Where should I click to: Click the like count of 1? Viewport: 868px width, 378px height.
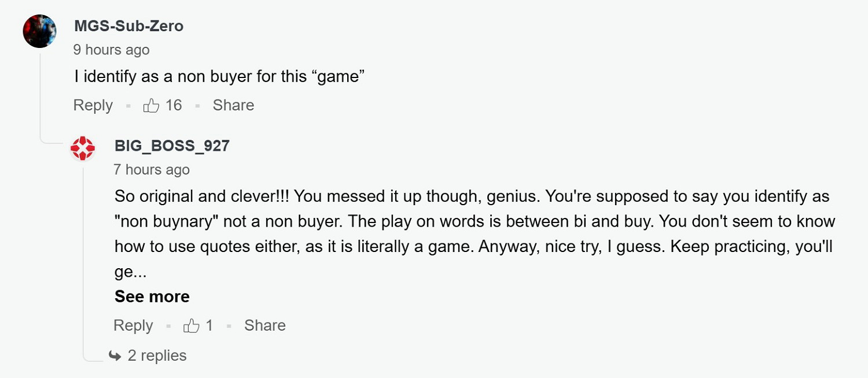(x=209, y=325)
